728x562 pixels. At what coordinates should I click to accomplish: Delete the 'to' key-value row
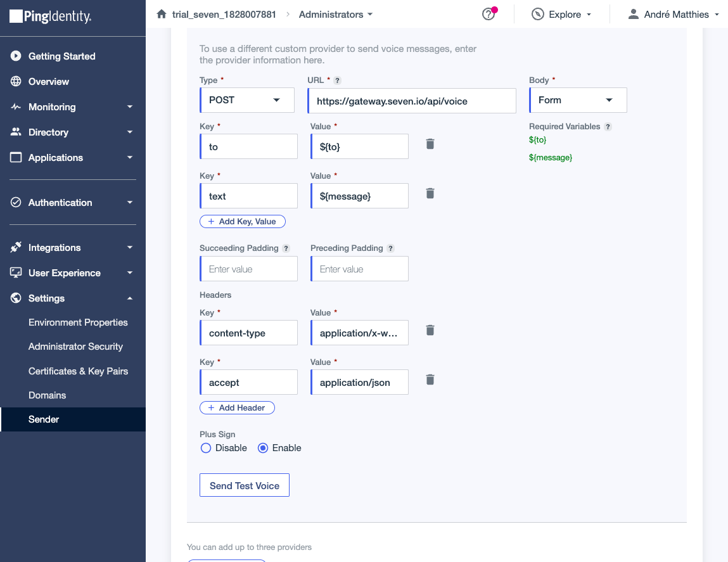[430, 144]
